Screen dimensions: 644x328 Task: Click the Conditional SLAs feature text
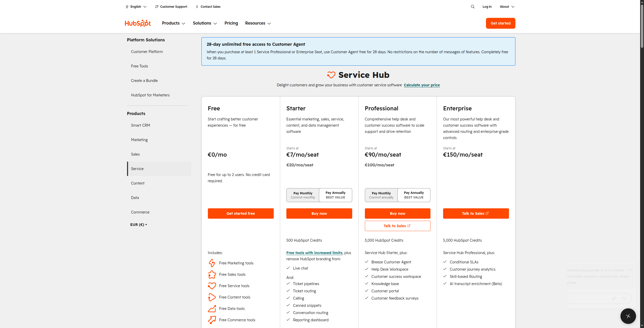(x=464, y=262)
